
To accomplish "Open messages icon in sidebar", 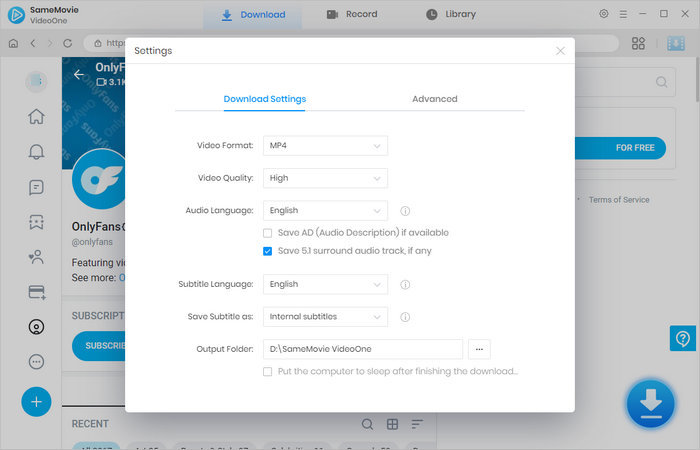I will [x=36, y=187].
